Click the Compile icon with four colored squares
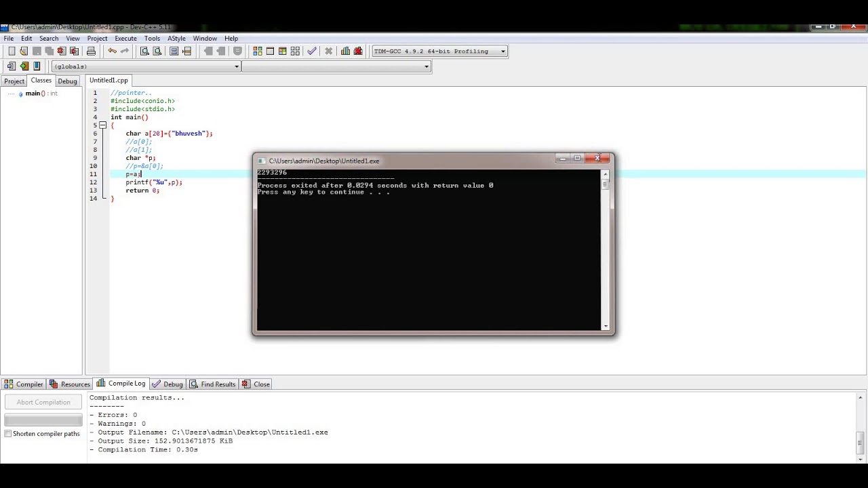This screenshot has height=488, width=868. 258,51
